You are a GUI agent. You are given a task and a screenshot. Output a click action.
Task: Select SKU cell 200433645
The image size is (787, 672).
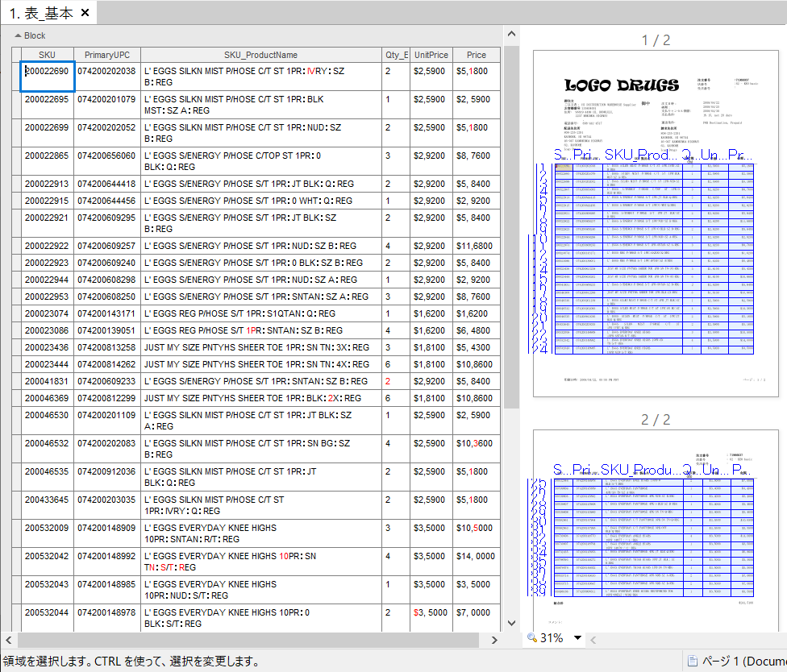click(x=48, y=505)
